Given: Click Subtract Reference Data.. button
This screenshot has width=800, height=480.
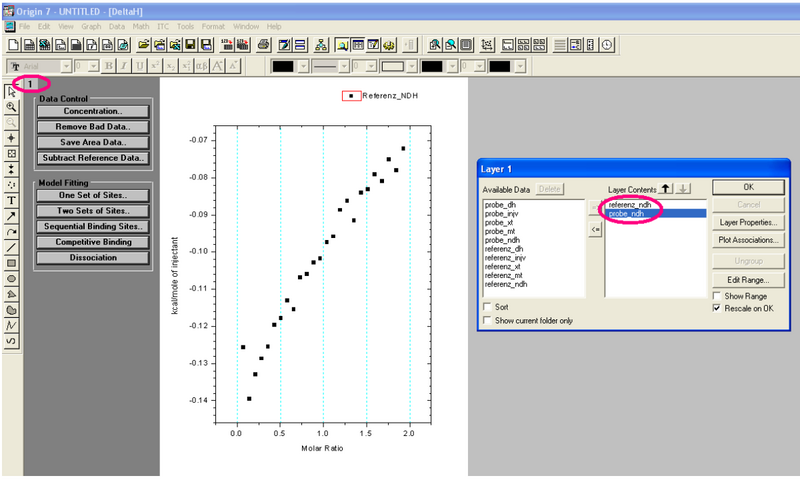Looking at the screenshot, I should coord(93,158).
